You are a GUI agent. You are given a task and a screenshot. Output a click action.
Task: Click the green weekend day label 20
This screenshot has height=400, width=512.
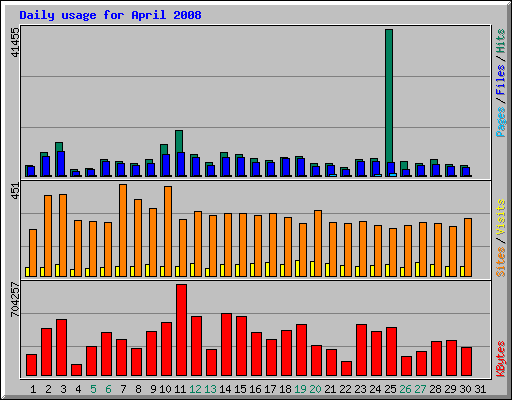coord(315,389)
